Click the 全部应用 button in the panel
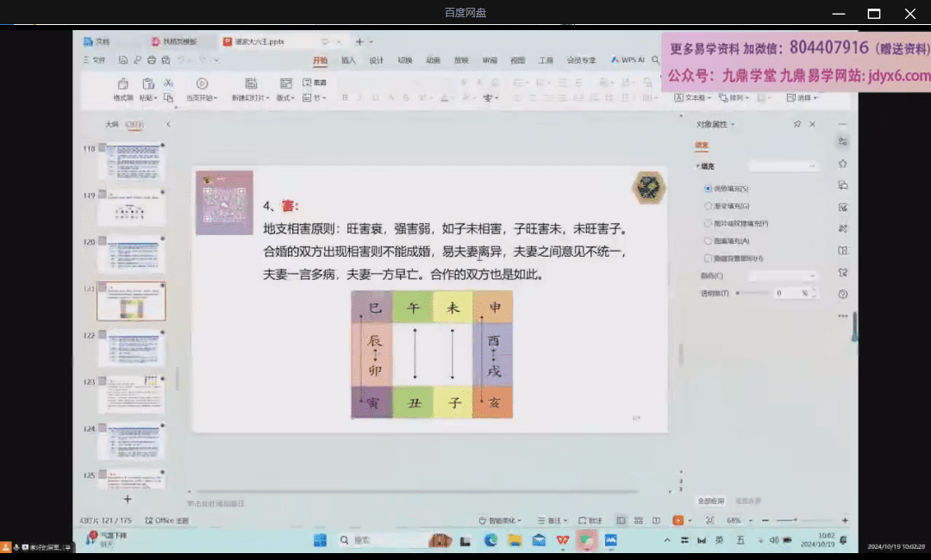Image resolution: width=931 pixels, height=560 pixels. [x=711, y=501]
